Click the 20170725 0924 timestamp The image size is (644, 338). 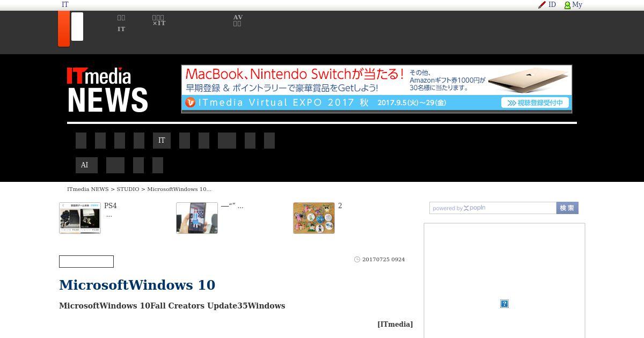click(x=384, y=260)
